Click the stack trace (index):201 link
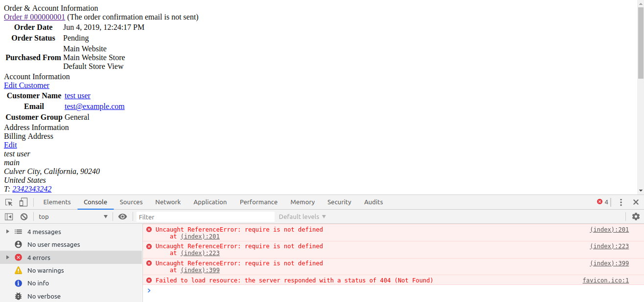644x302 pixels. (200, 237)
